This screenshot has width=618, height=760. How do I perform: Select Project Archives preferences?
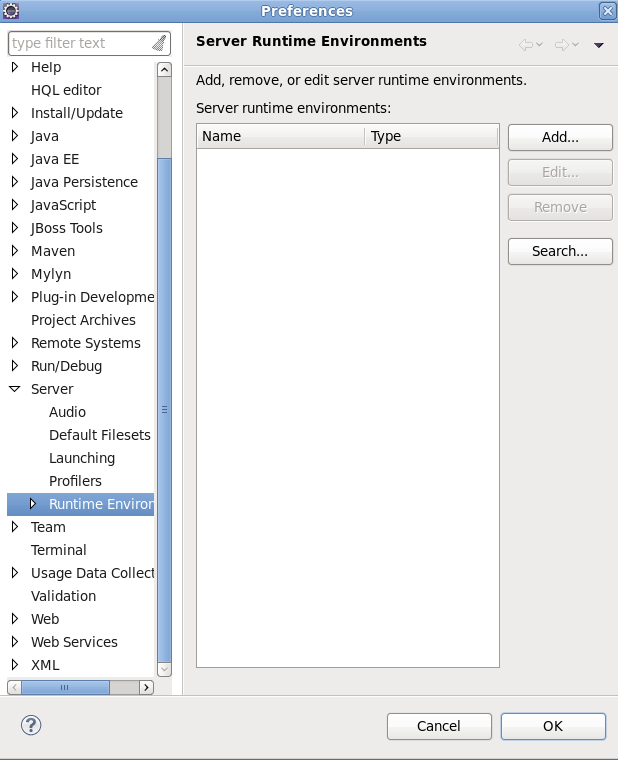tap(83, 320)
